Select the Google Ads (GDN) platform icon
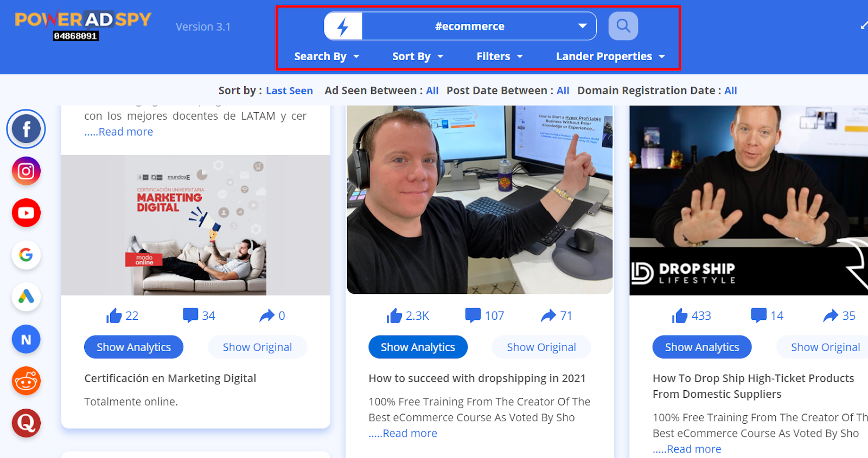Viewport: 868px width, 458px height. pyautogui.click(x=26, y=297)
